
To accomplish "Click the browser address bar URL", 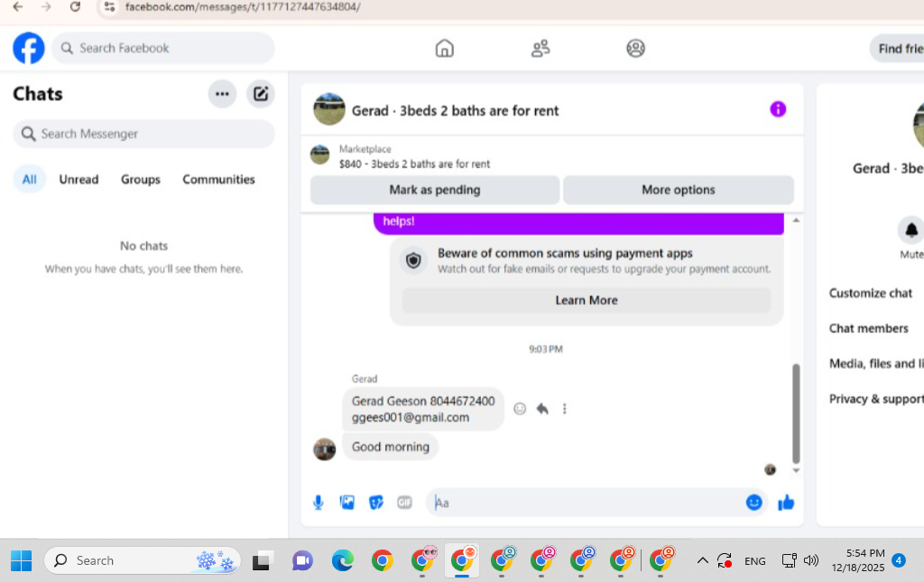I will [x=243, y=7].
